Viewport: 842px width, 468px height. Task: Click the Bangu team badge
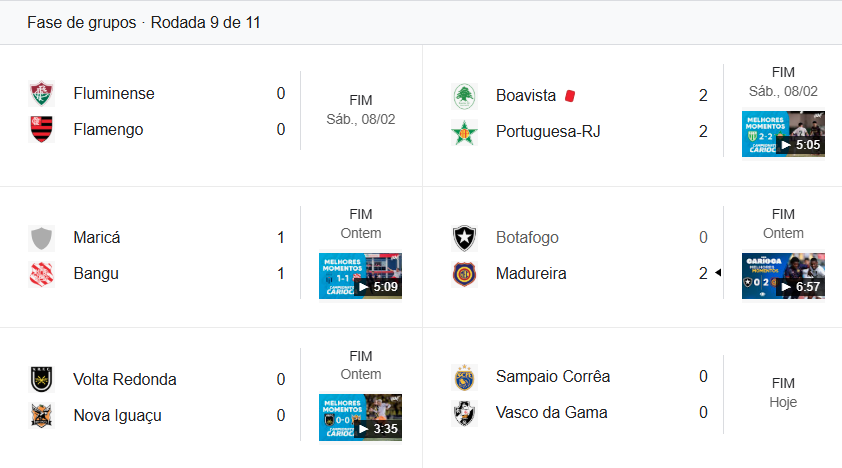(x=41, y=274)
